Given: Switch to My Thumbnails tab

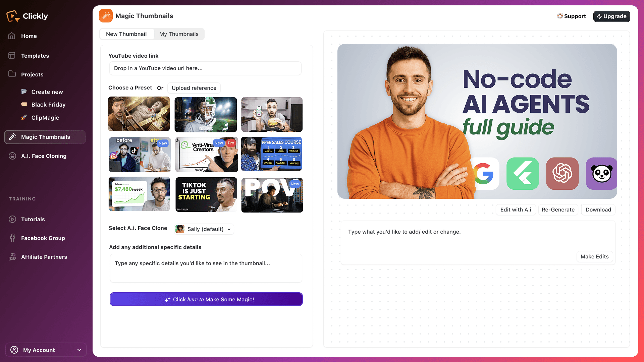Looking at the screenshot, I should pos(179,34).
